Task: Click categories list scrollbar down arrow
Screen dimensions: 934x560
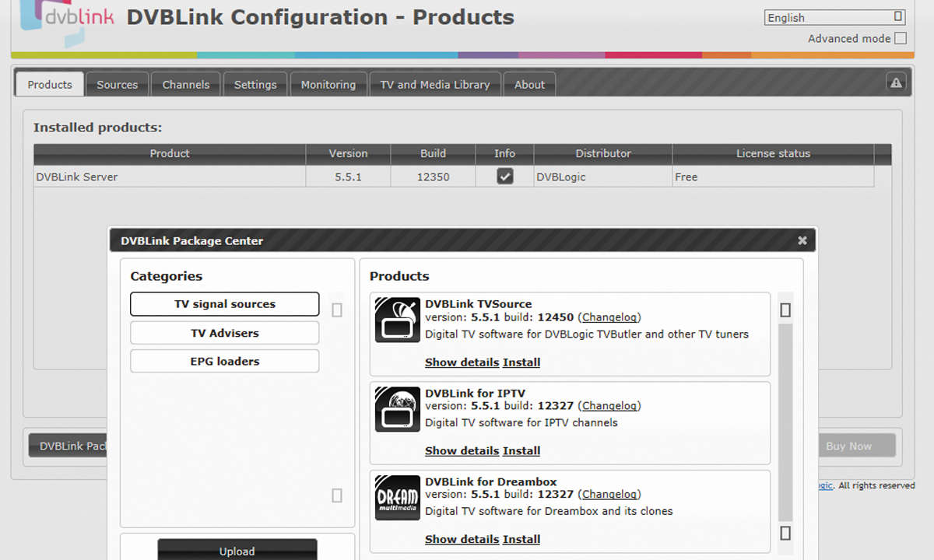Action: pyautogui.click(x=337, y=495)
